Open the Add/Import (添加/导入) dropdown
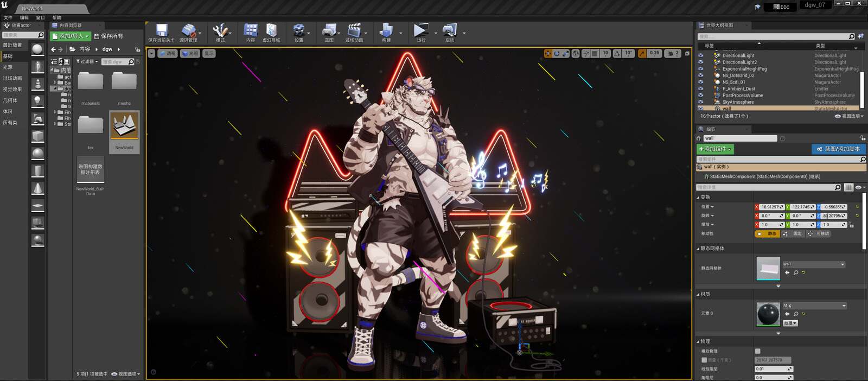Viewport: 868px width, 381px height. (x=70, y=36)
